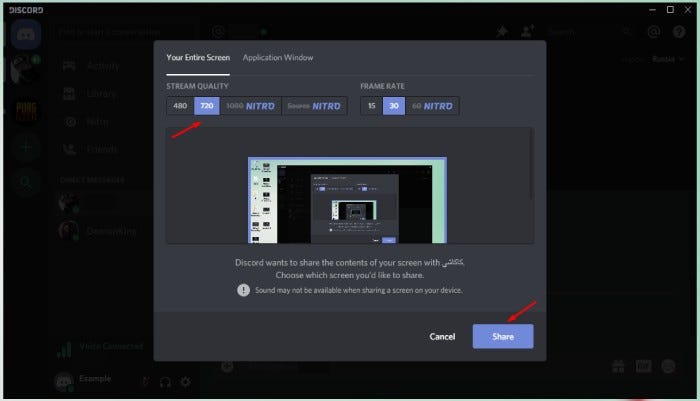700x401 pixels.
Task: Click Find or start a conversation box
Action: coord(125,32)
